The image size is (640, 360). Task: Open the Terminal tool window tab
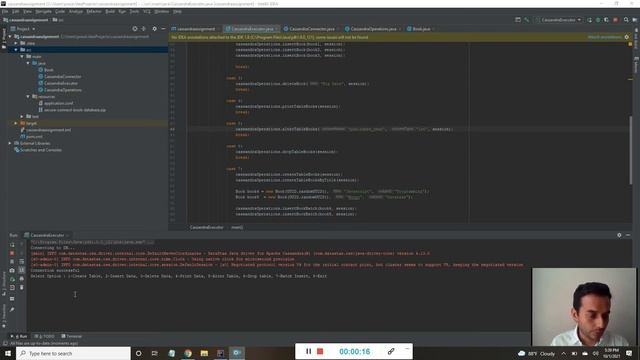click(x=71, y=336)
